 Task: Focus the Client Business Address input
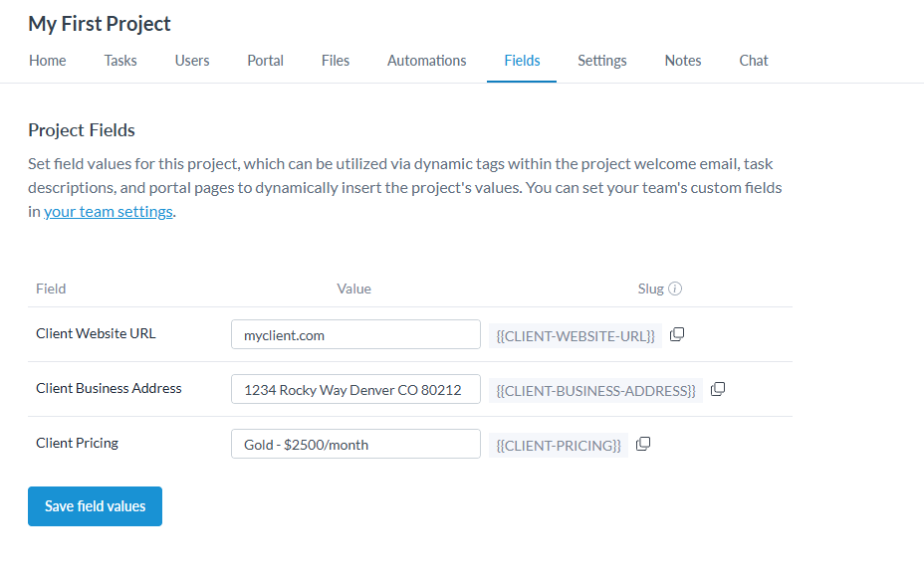355,390
